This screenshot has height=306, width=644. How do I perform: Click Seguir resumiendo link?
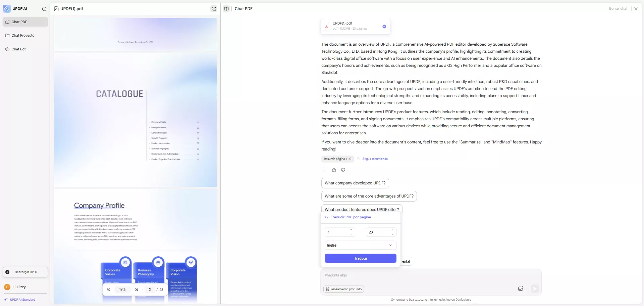point(373,159)
